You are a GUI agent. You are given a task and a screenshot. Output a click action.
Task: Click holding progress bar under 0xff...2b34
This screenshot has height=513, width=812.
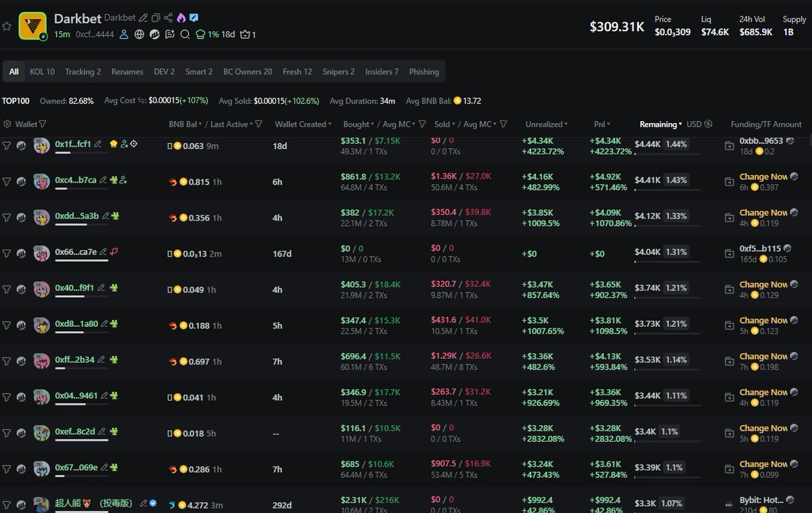(71, 368)
